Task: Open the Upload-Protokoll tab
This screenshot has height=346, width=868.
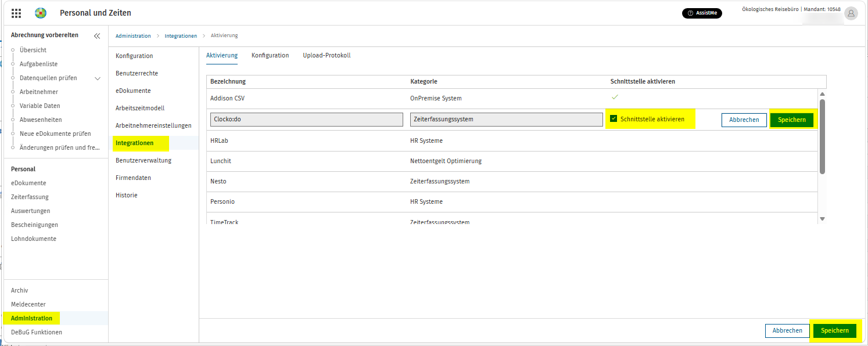Action: click(x=327, y=55)
